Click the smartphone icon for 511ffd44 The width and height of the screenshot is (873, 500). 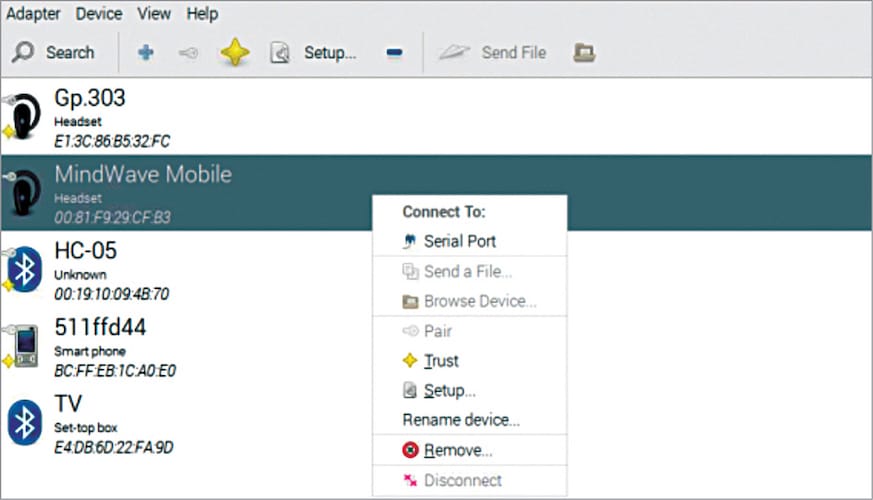(x=24, y=345)
